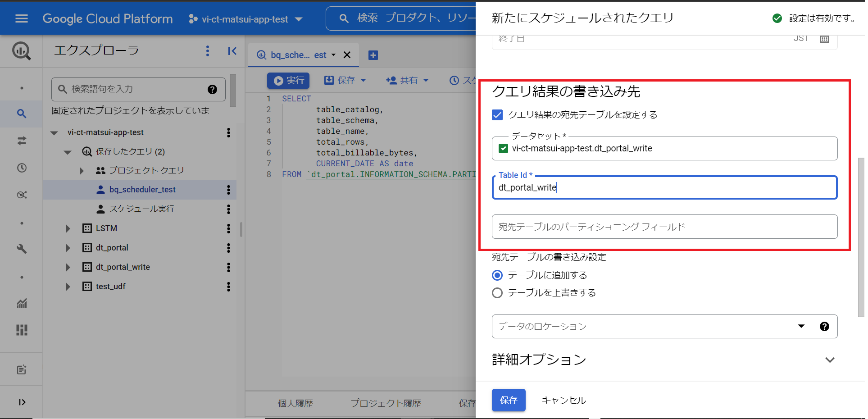
Task: Collapse the Explorer panel
Action: coord(232,51)
